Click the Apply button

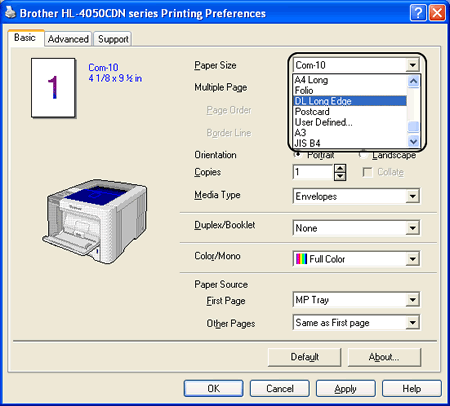click(346, 388)
